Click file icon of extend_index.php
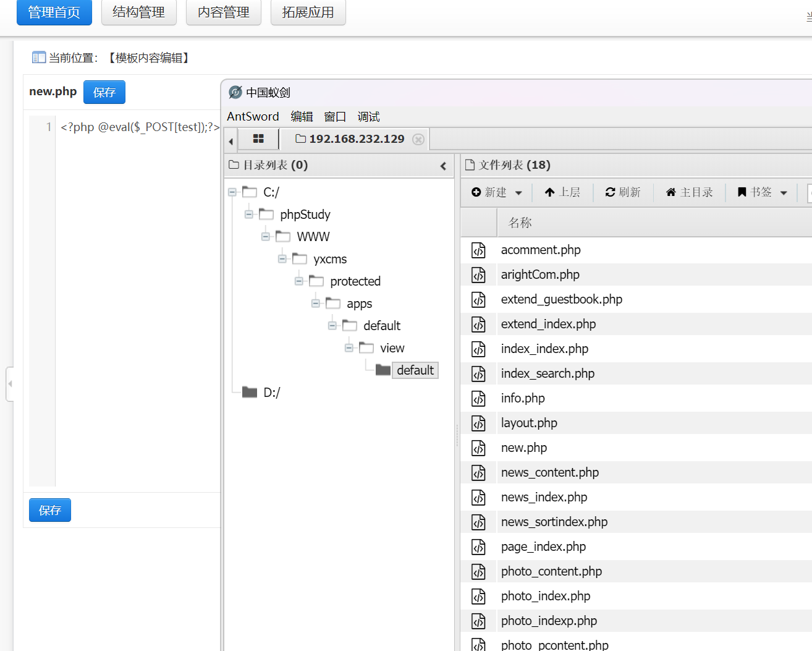Image resolution: width=812 pixels, height=651 pixels. [479, 324]
